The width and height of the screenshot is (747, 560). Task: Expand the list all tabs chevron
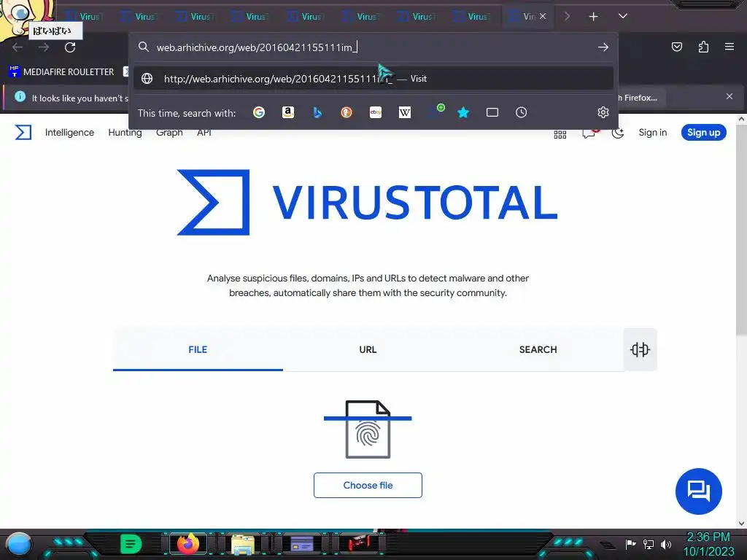pos(623,16)
